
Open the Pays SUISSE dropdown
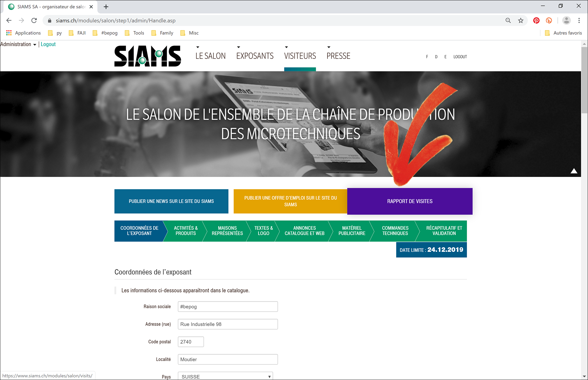[225, 376]
